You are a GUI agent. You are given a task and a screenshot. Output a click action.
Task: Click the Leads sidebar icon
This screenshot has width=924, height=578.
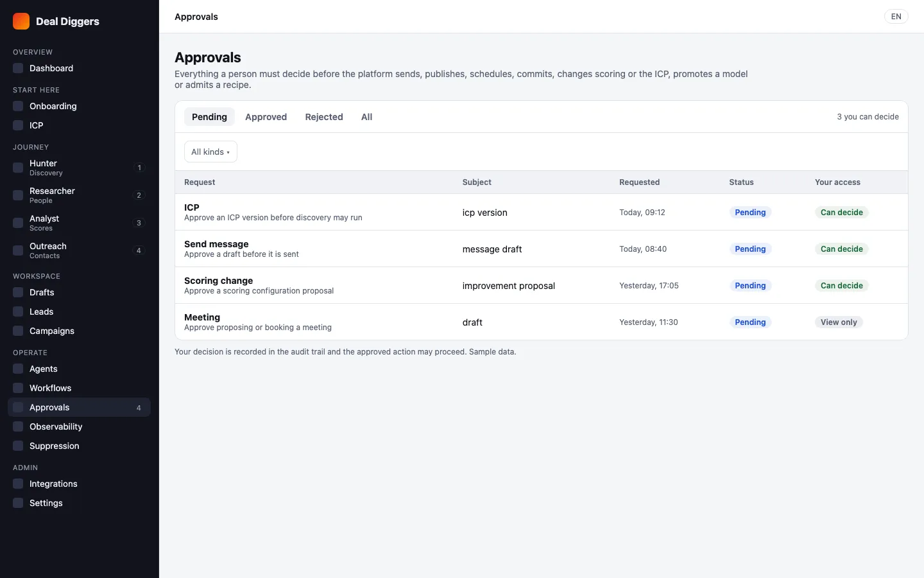tap(18, 311)
